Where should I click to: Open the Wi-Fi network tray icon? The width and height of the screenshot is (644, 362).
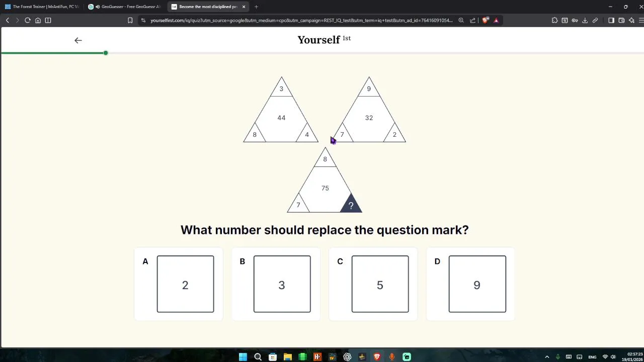605,357
